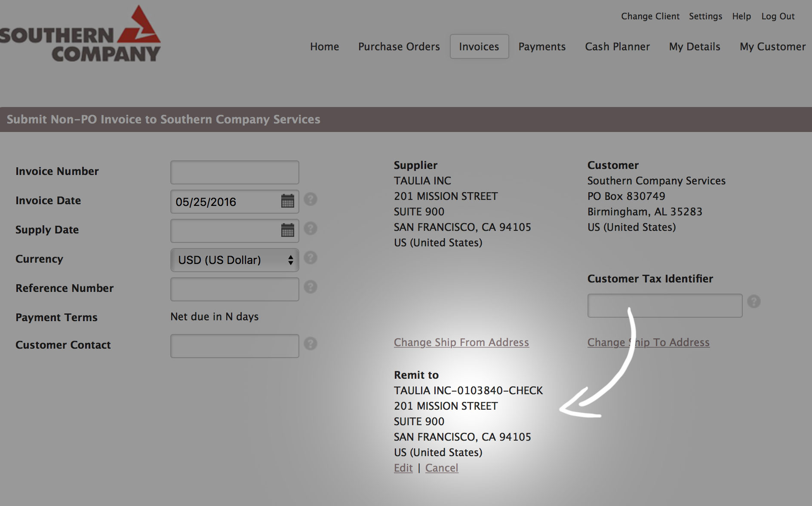Viewport: 812px width, 506px height.
Task: Open the My Details tab
Action: [x=695, y=46]
